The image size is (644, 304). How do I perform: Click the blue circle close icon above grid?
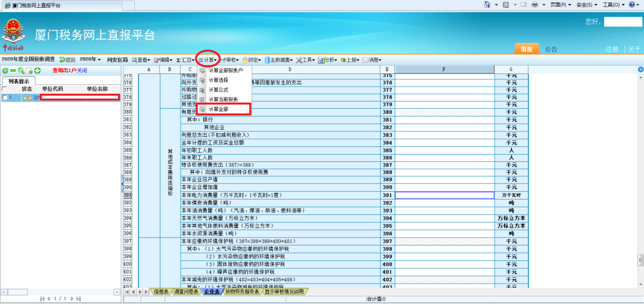(x=640, y=69)
